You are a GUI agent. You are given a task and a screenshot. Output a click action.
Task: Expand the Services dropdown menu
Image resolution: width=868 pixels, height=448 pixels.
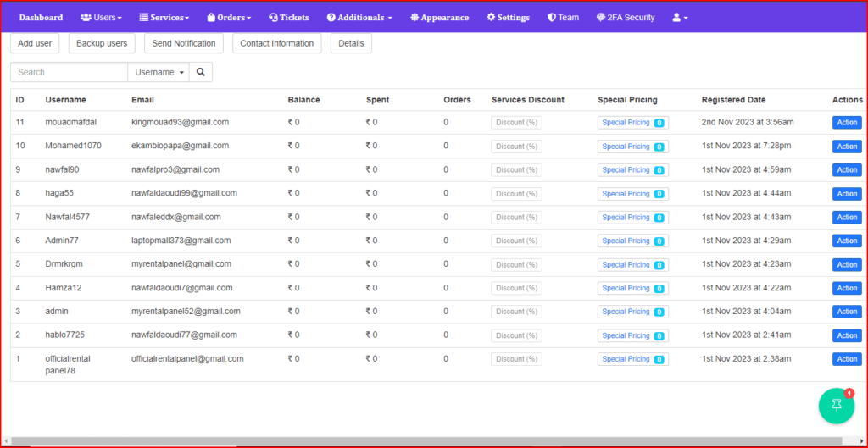point(164,18)
